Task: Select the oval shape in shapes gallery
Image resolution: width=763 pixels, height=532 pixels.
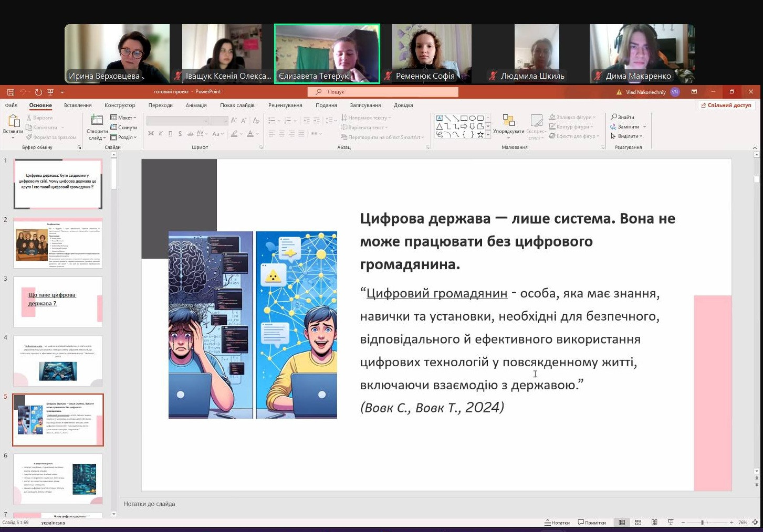Action: (472, 118)
